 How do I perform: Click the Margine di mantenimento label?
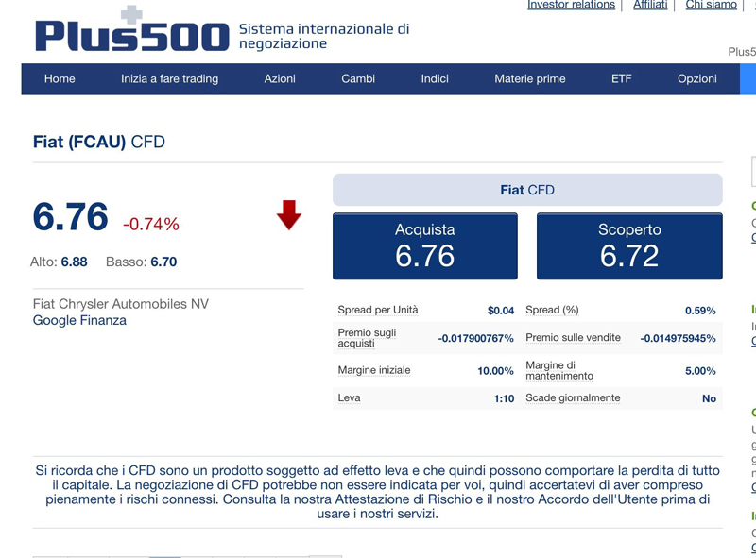click(x=559, y=370)
